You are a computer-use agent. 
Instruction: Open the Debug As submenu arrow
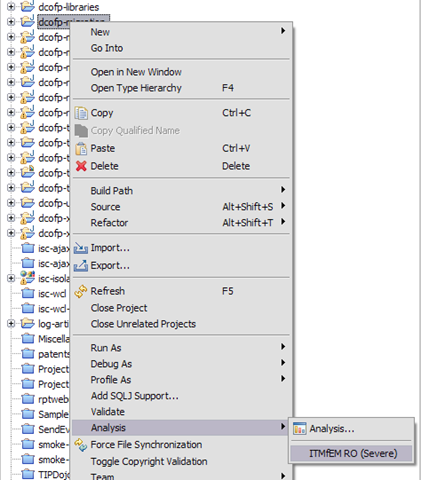(283, 363)
